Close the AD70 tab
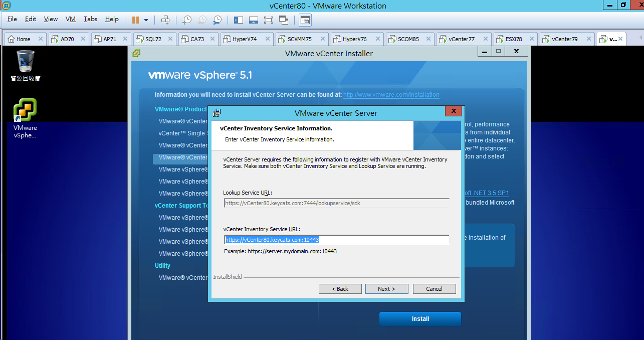Image resolution: width=644 pixels, height=340 pixels. tap(83, 39)
